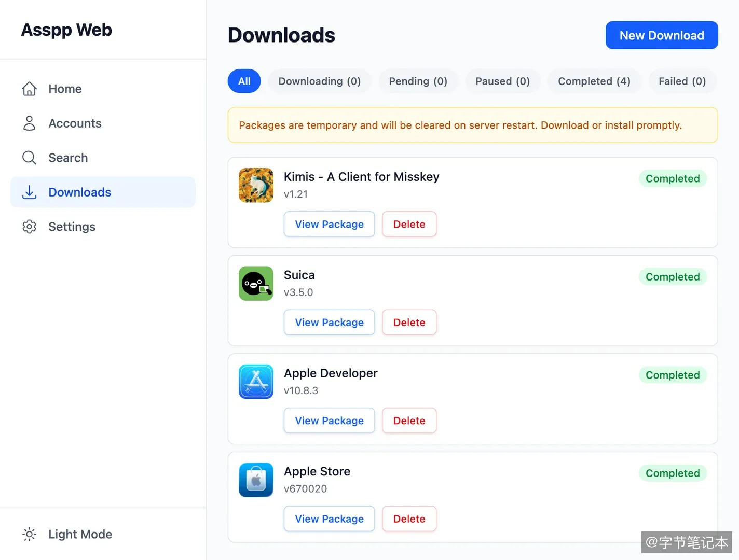This screenshot has width=739, height=560.
Task: Click the Apple Store app icon
Action: (256, 480)
